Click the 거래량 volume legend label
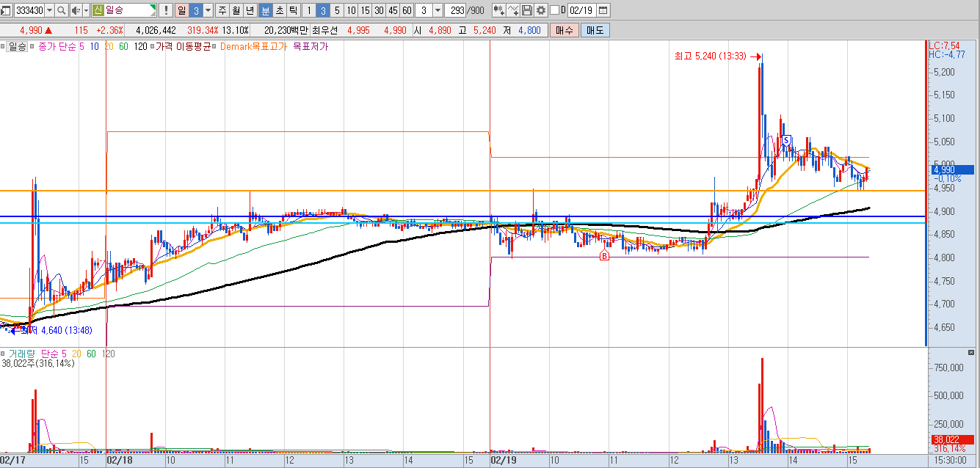This screenshot has width=980, height=468. (22, 354)
